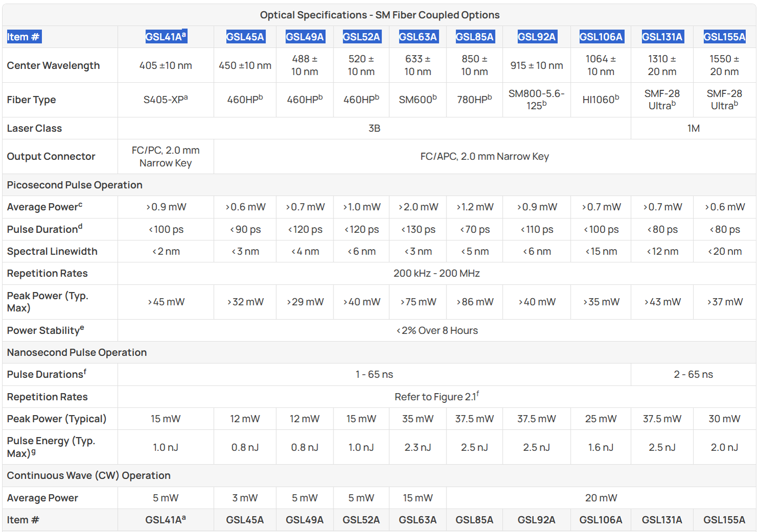The height and width of the screenshot is (532, 759).
Task: Select the '>75 mW' peak power value
Action: point(418,302)
